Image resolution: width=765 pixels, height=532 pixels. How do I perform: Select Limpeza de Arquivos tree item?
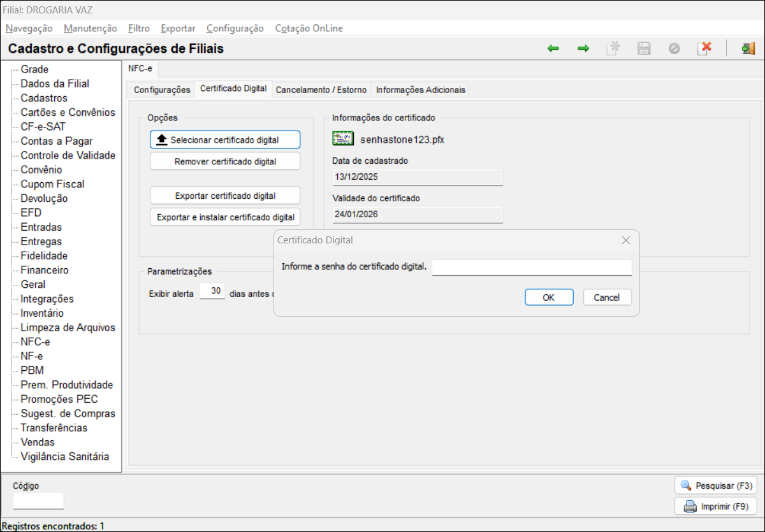coord(68,327)
